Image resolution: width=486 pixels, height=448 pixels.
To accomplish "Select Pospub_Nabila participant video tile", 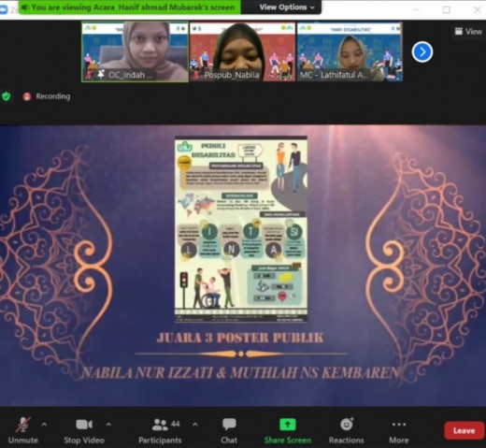I will pos(242,51).
